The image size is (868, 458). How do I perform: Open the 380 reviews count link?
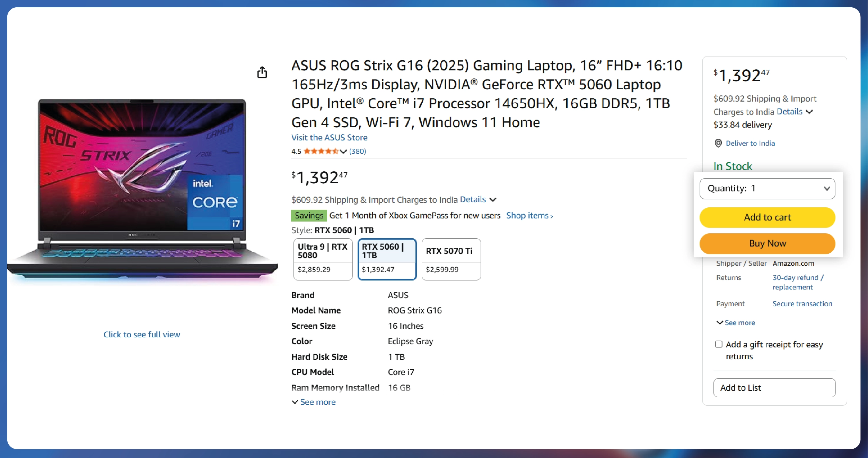point(357,152)
